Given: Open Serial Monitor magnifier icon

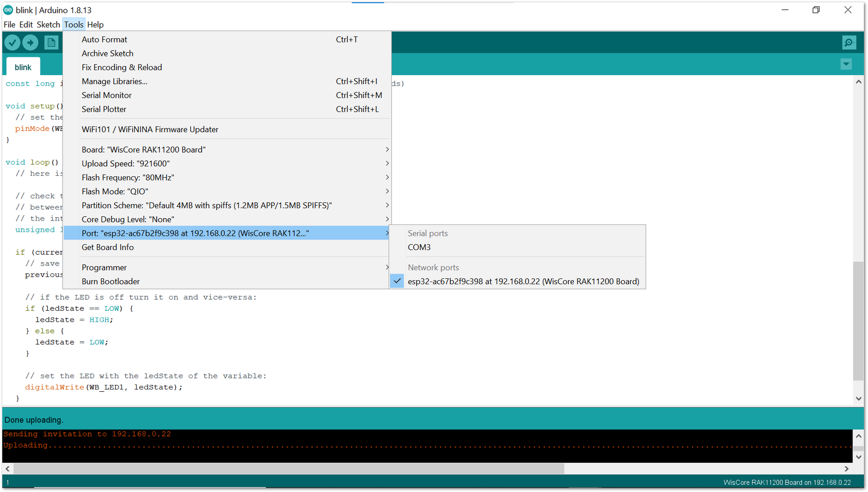Looking at the screenshot, I should (x=849, y=43).
